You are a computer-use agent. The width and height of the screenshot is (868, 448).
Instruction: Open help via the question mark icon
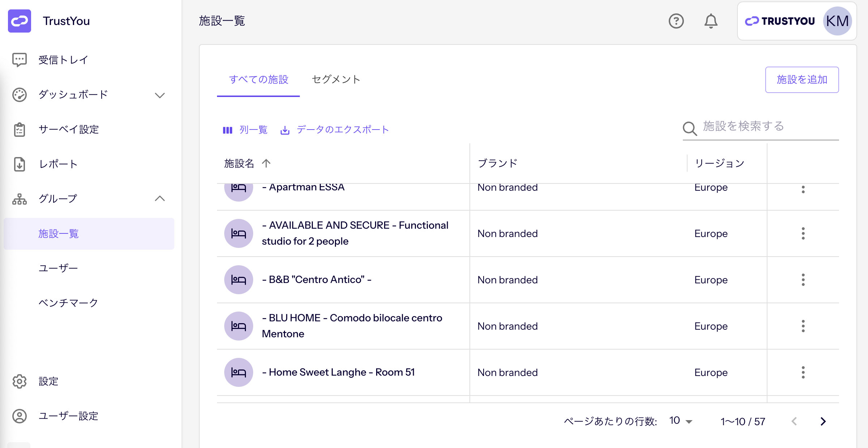click(x=676, y=21)
